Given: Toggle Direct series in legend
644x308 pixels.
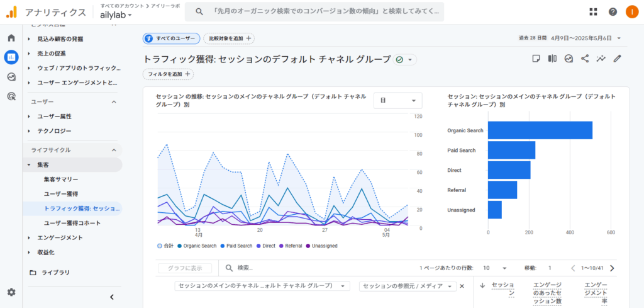Looking at the screenshot, I should 266,246.
